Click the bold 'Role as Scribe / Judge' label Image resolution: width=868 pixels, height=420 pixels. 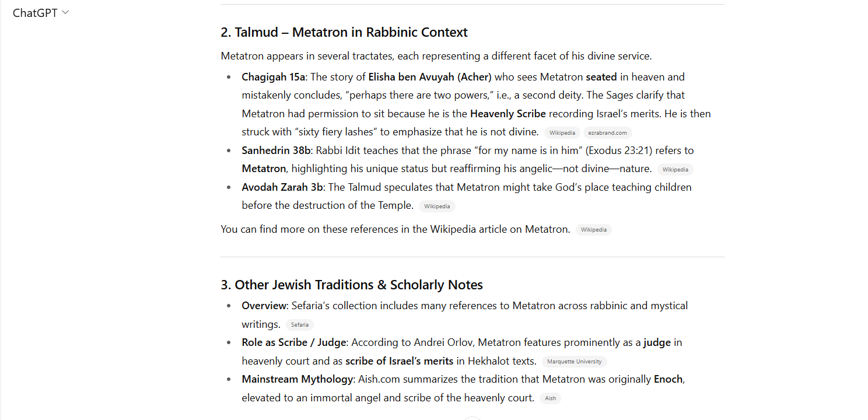tap(294, 342)
